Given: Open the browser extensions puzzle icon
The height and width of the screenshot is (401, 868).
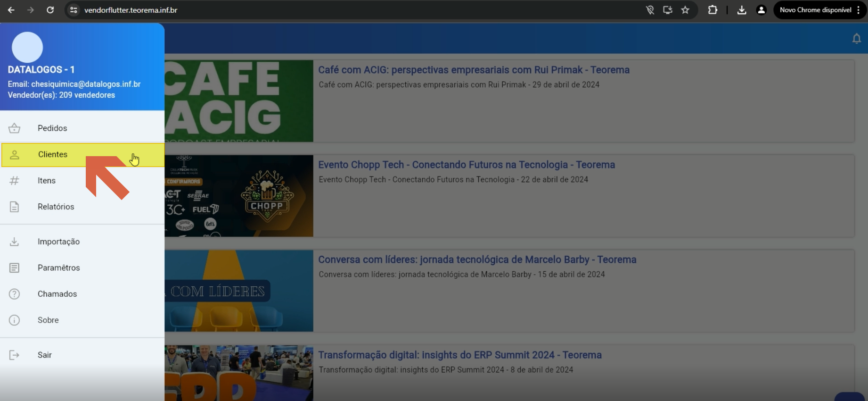Looking at the screenshot, I should pos(712,10).
